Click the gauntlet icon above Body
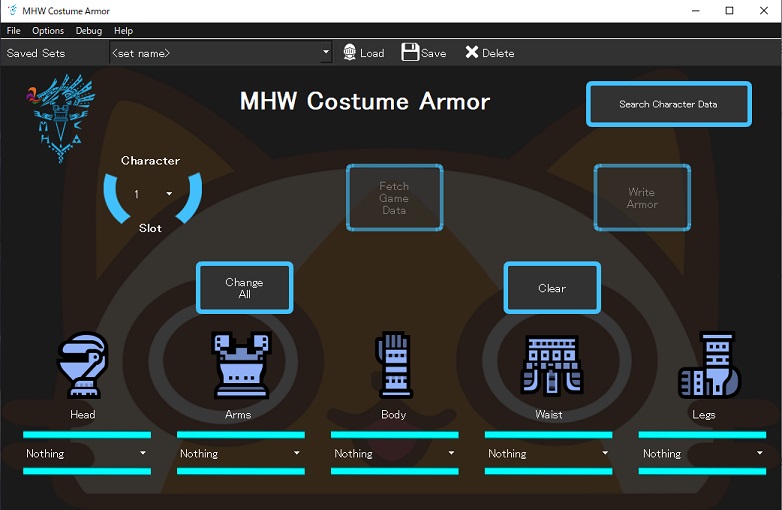Viewport: 782px width, 510px height. point(394,365)
